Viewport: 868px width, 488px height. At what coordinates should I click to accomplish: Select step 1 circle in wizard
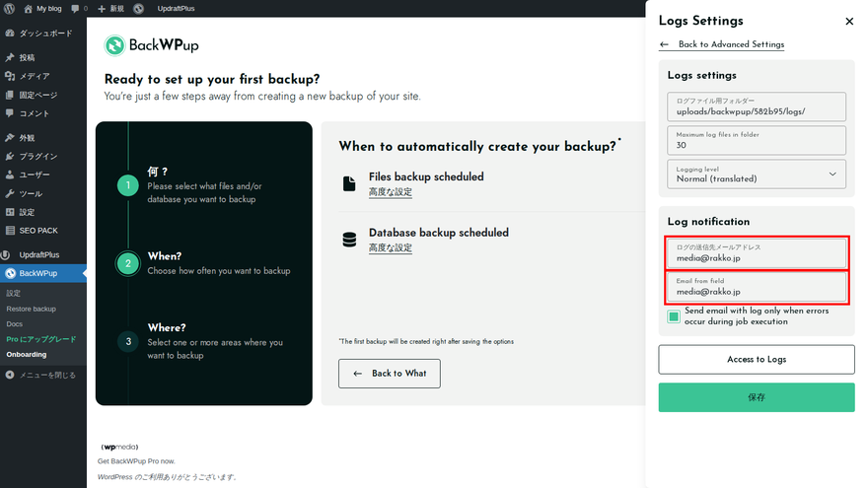[128, 185]
